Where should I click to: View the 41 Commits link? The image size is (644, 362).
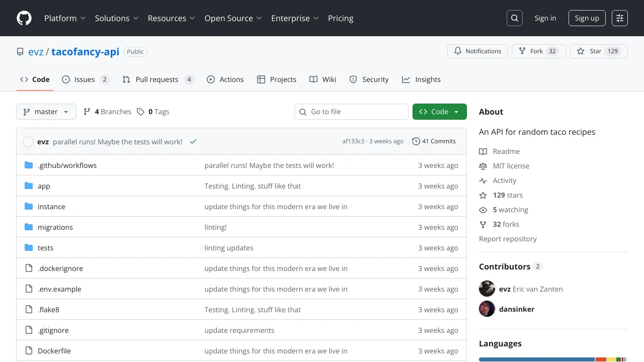click(x=434, y=141)
